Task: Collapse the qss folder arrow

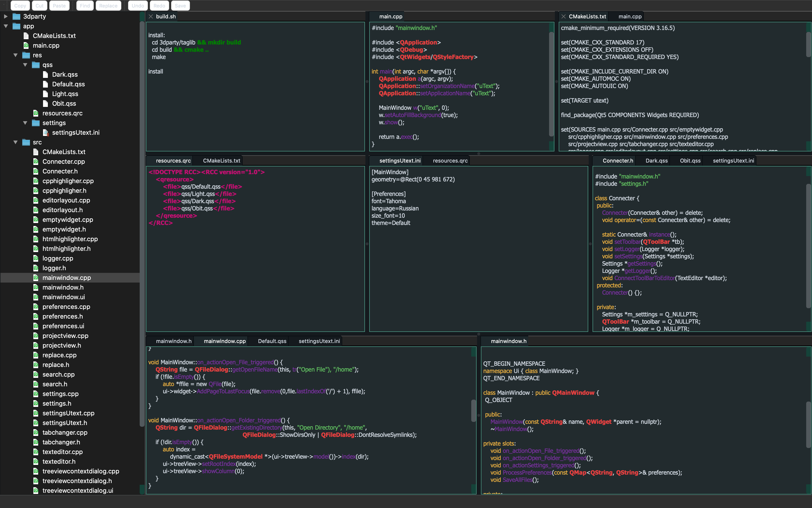Action: (25, 65)
